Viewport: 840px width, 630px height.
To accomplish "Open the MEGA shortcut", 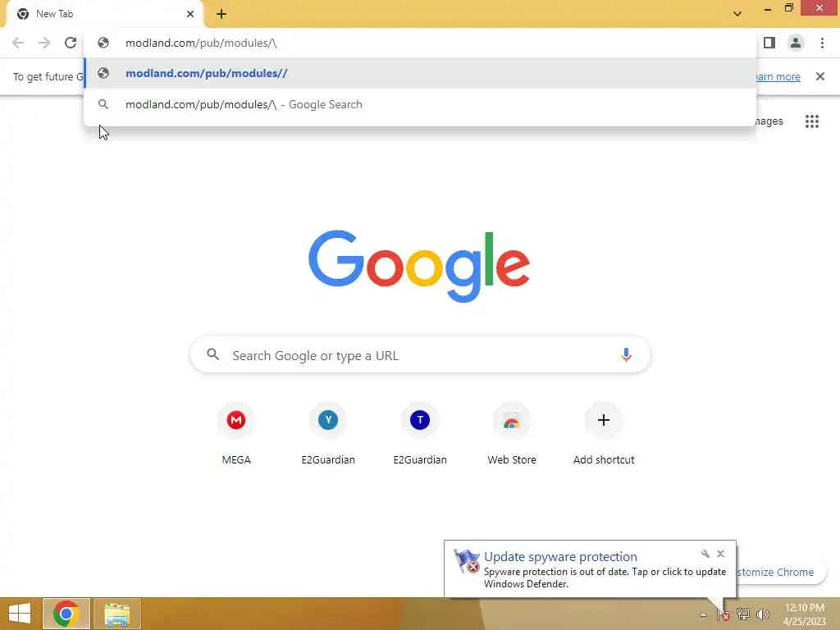I will [236, 432].
